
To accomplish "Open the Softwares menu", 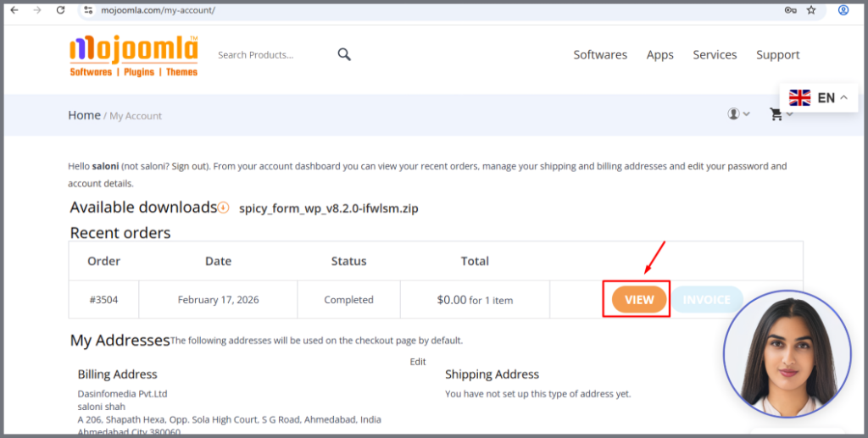I will tap(600, 55).
